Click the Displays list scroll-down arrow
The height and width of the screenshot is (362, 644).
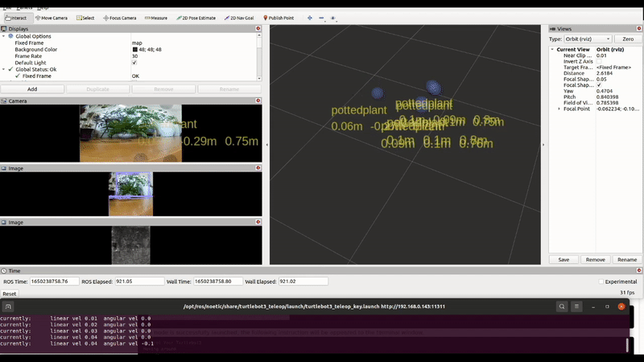click(x=259, y=78)
